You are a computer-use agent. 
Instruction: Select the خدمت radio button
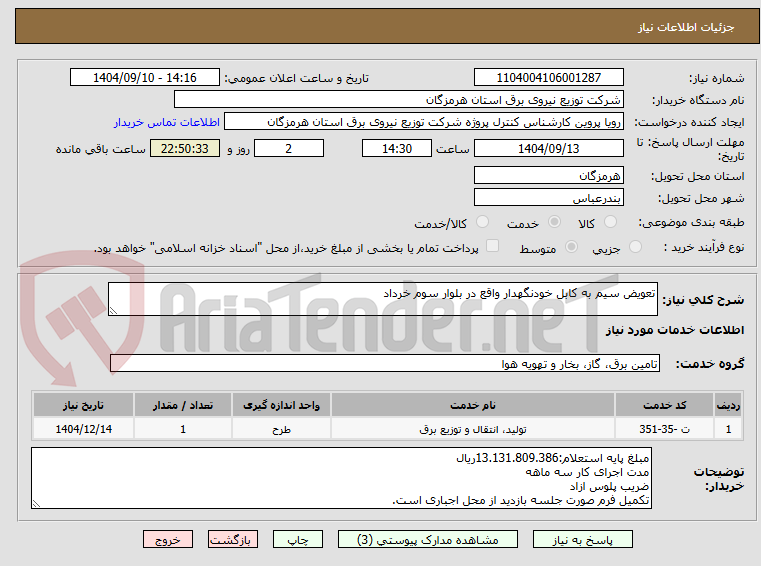point(554,222)
